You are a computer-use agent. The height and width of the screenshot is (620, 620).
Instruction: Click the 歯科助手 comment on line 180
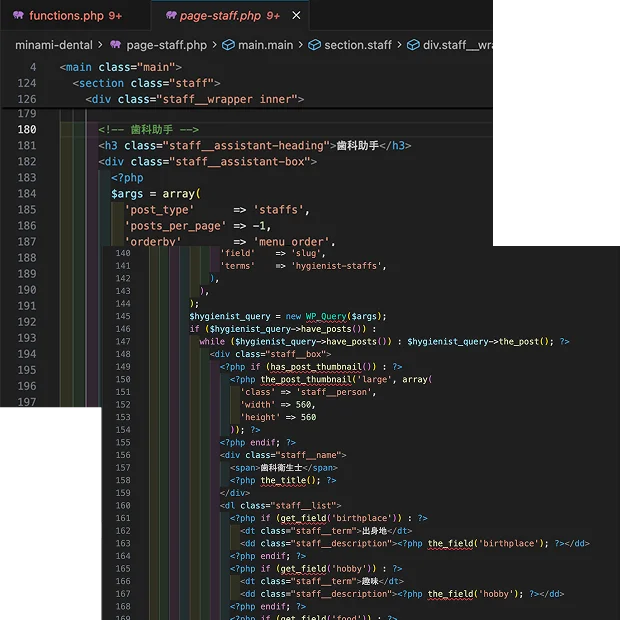(149, 130)
